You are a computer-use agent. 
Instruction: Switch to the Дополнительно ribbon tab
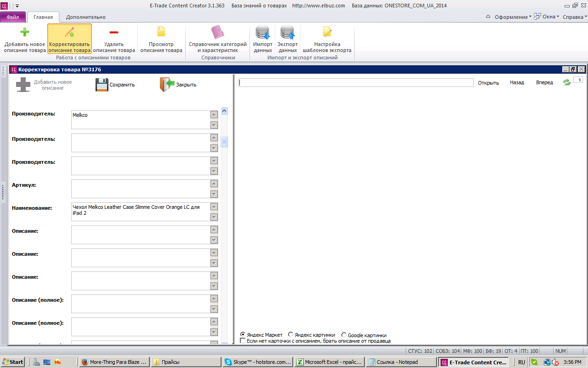(x=85, y=17)
